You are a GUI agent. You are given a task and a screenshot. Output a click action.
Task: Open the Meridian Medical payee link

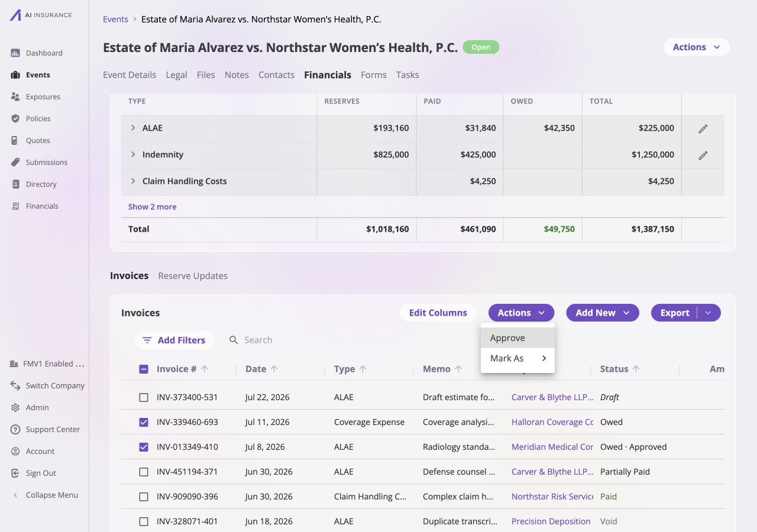point(552,447)
